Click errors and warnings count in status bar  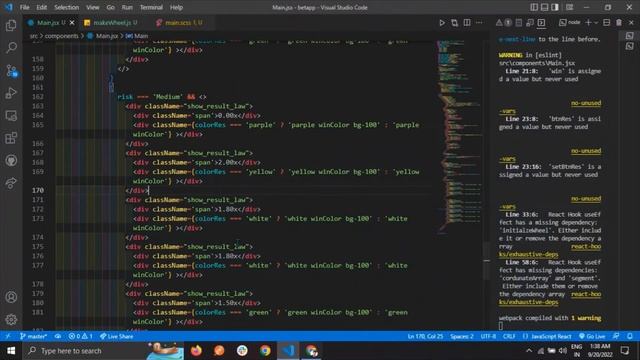point(80,336)
